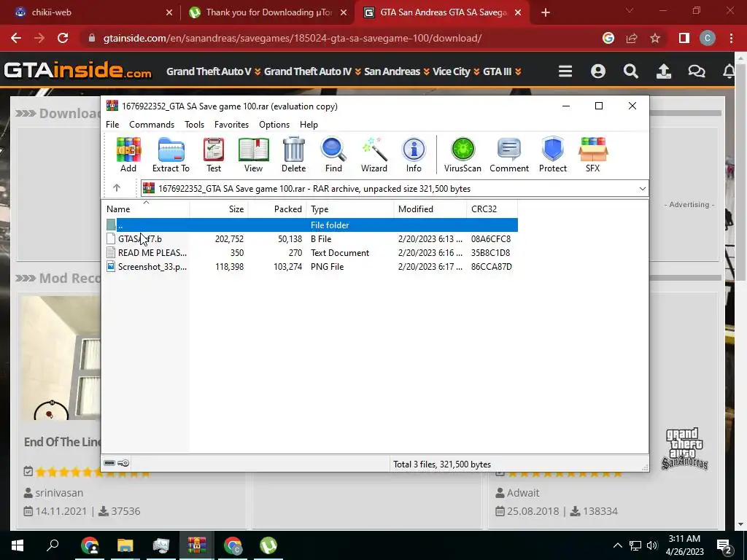
Task: Open the Commands menu
Action: pos(152,124)
